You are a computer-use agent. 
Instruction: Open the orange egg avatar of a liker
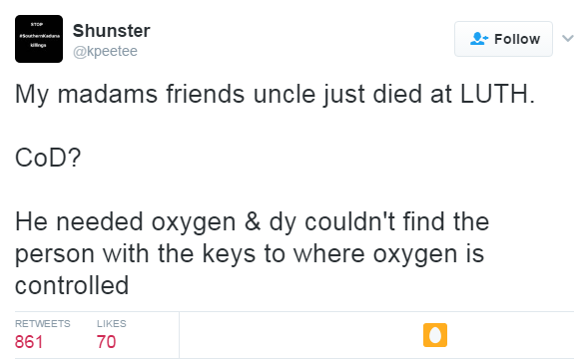(435, 335)
